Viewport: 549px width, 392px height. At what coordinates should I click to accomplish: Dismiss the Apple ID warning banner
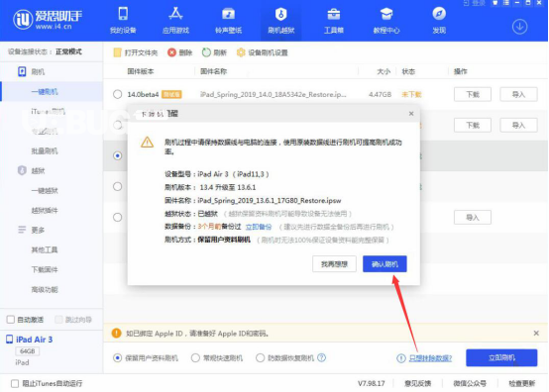[536, 334]
